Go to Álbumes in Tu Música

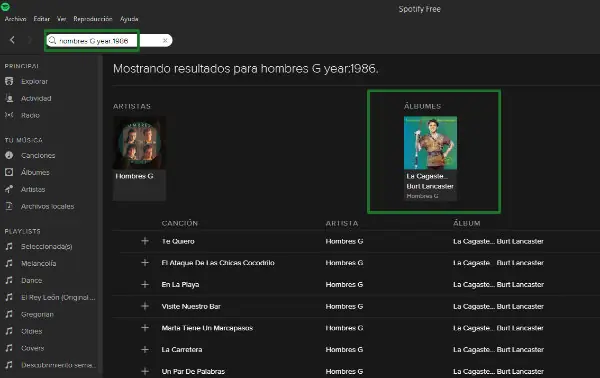pyautogui.click(x=35, y=172)
